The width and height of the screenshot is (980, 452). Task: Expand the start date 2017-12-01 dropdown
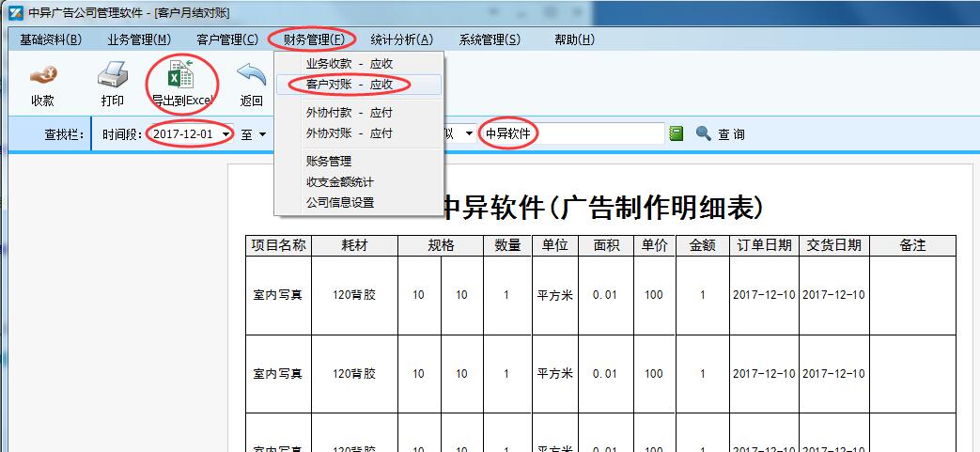coord(225,133)
